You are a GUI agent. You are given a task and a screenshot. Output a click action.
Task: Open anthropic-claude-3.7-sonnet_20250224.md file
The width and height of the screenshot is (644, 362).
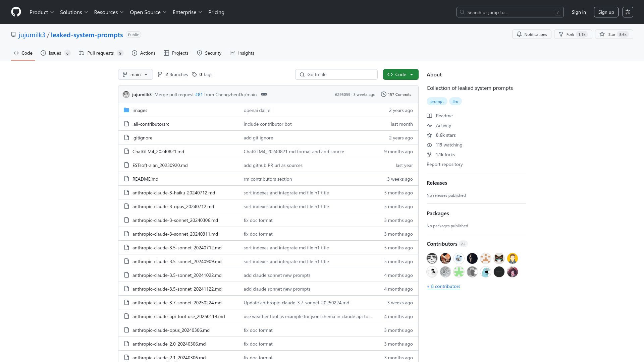(x=177, y=303)
